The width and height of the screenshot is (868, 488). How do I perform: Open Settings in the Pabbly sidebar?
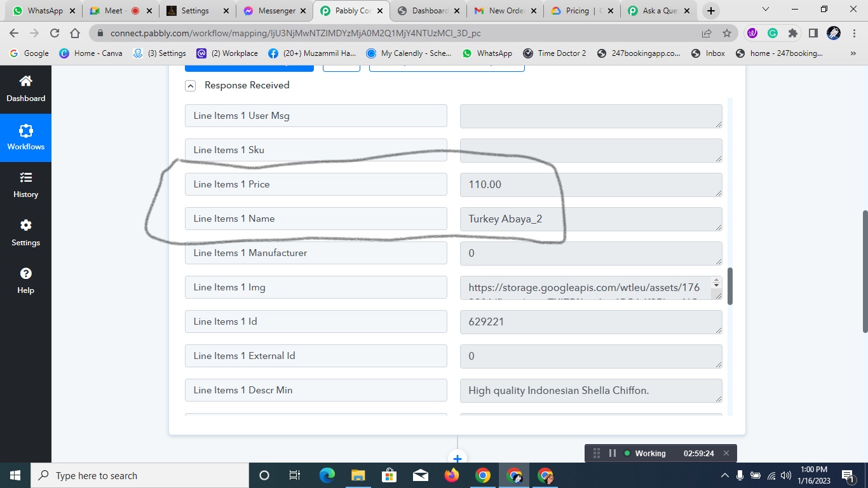pos(25,233)
